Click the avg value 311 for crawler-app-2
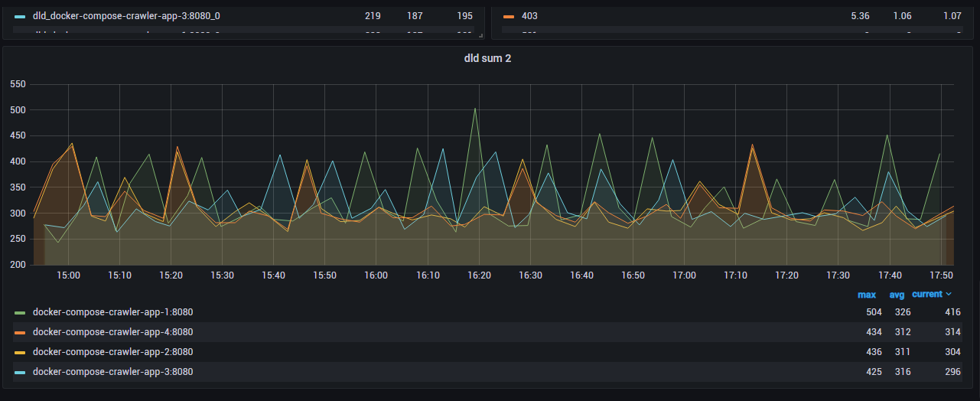980x401 pixels. click(901, 352)
